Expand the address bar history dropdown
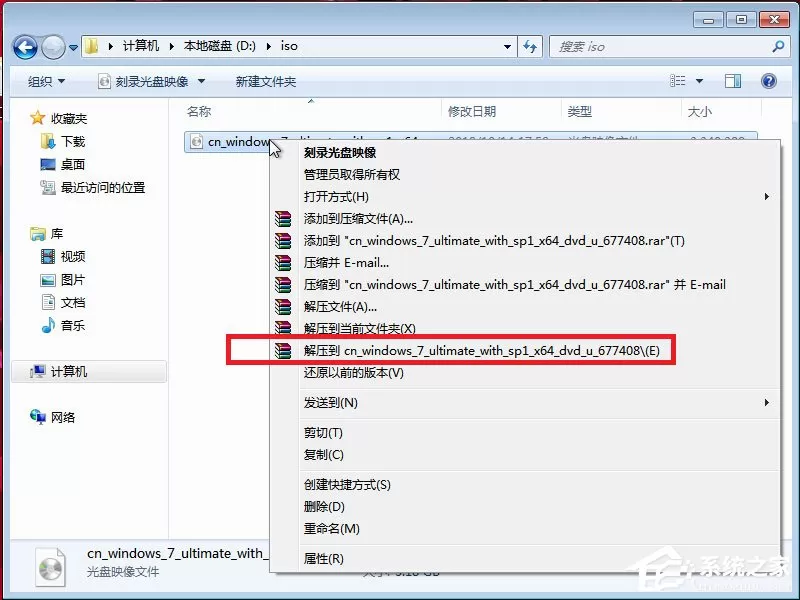The width and height of the screenshot is (800, 600). click(x=507, y=47)
